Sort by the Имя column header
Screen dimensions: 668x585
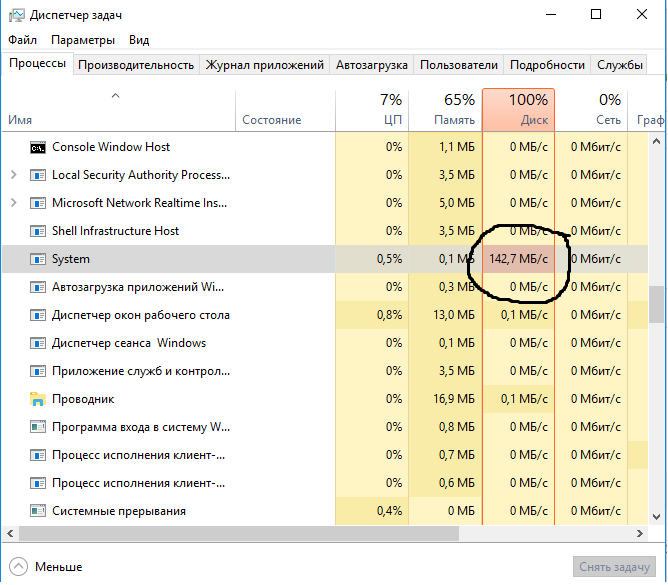(x=118, y=111)
